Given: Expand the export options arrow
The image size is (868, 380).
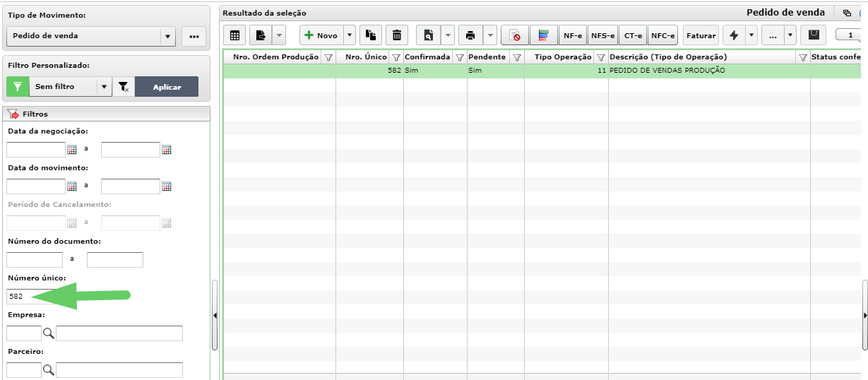Looking at the screenshot, I should point(279,35).
